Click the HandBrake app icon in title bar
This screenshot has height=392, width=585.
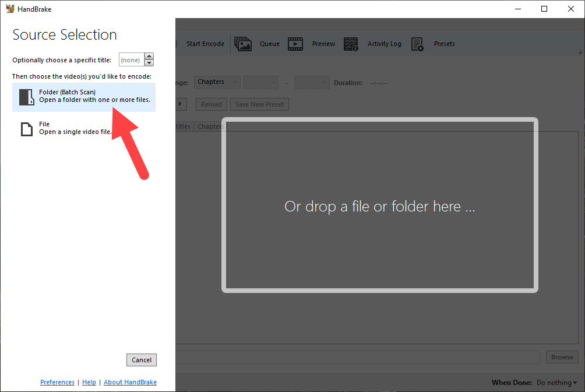coord(10,9)
